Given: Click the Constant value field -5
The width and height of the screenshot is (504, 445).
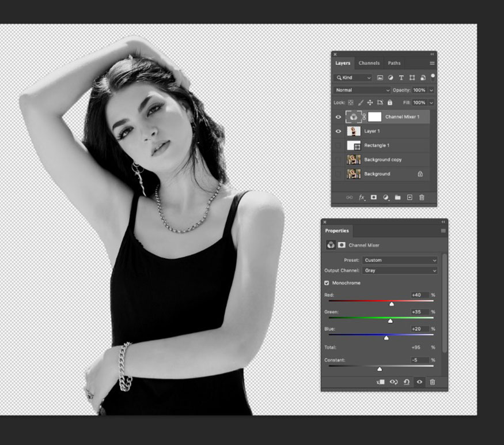Looking at the screenshot, I should pyautogui.click(x=420, y=360).
